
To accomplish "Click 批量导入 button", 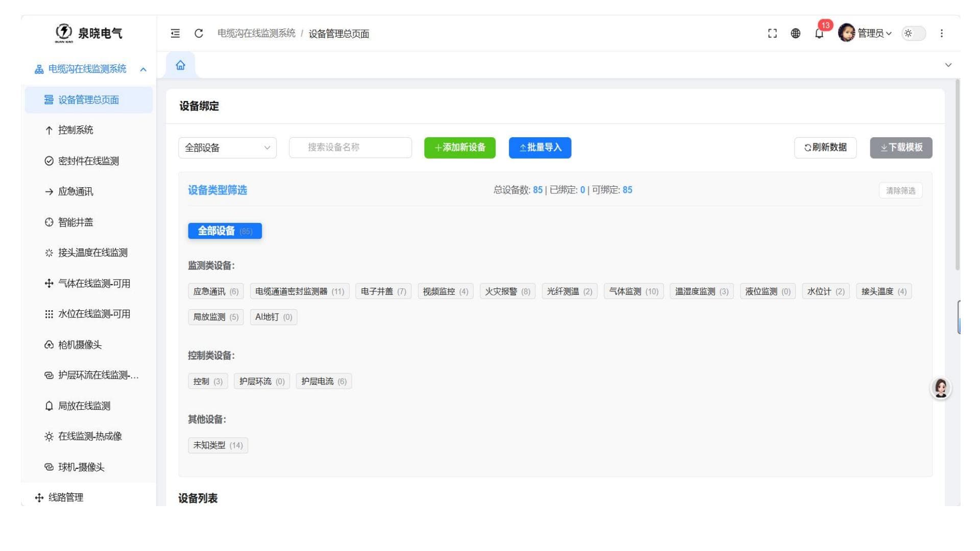I will coord(540,147).
